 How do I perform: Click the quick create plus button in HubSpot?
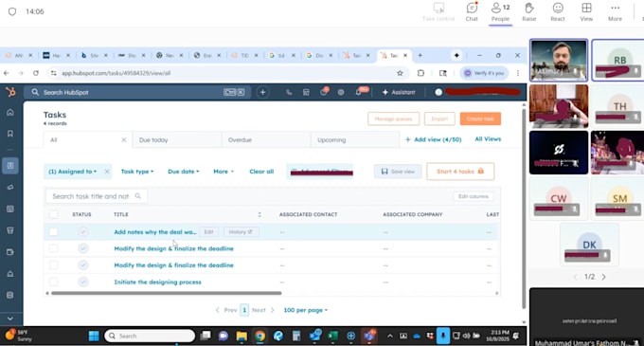pos(263,93)
